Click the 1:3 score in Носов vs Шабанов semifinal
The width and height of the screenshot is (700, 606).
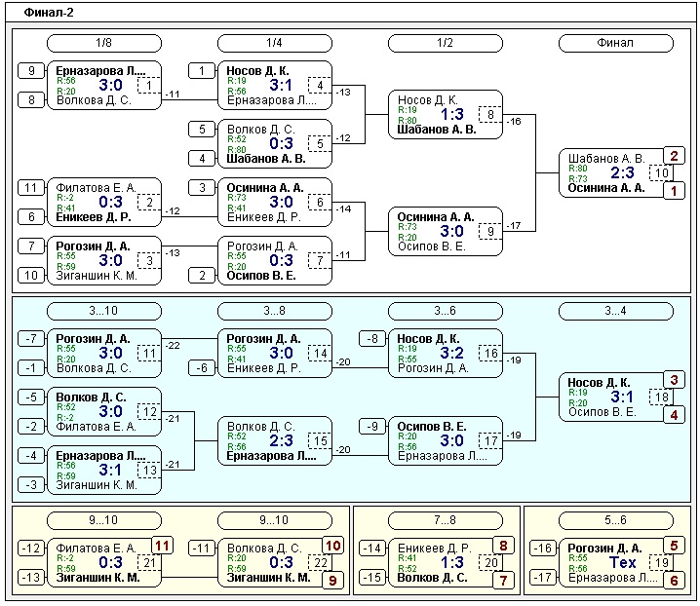(452, 114)
